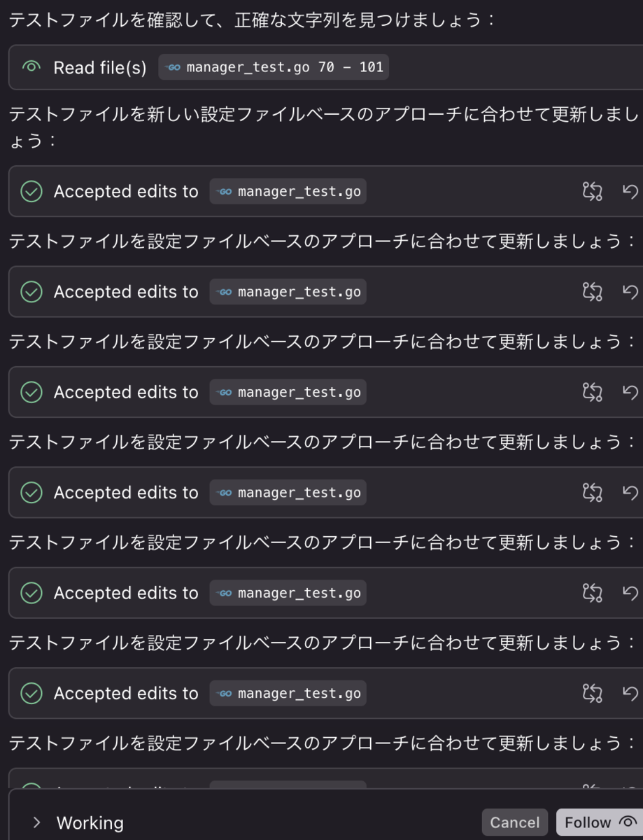Image resolution: width=643 pixels, height=840 pixels.
Task: Click diff icon on fourth Accepted edits row
Action: [592, 492]
